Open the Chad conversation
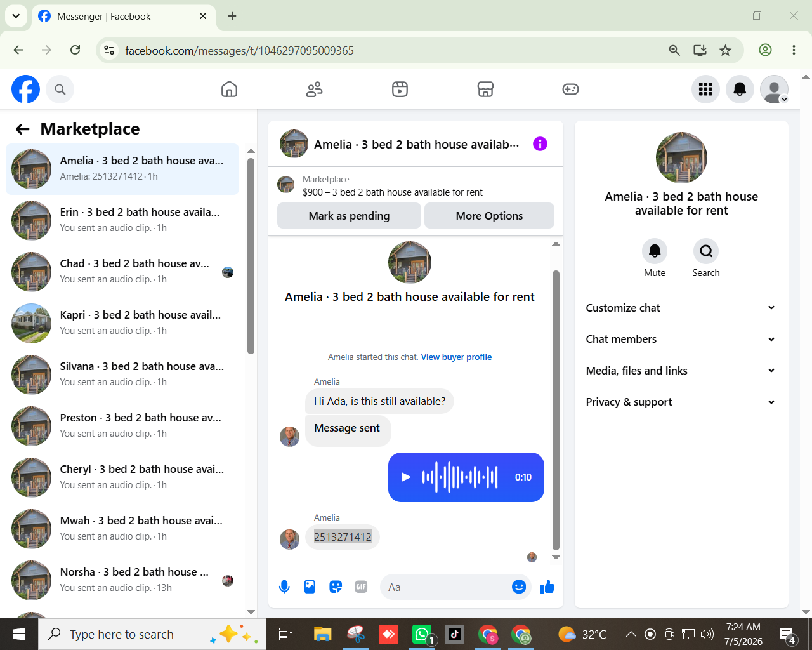This screenshot has height=650, width=812. (122, 272)
